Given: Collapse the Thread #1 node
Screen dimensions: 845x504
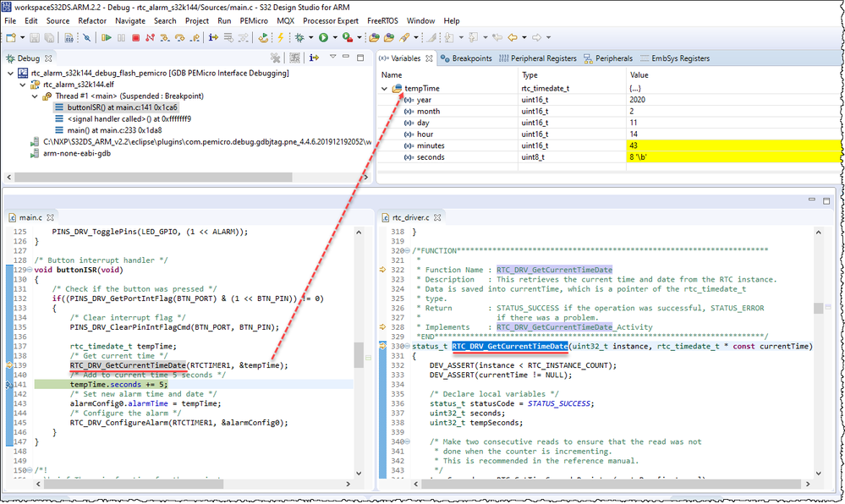Looking at the screenshot, I should pos(35,96).
